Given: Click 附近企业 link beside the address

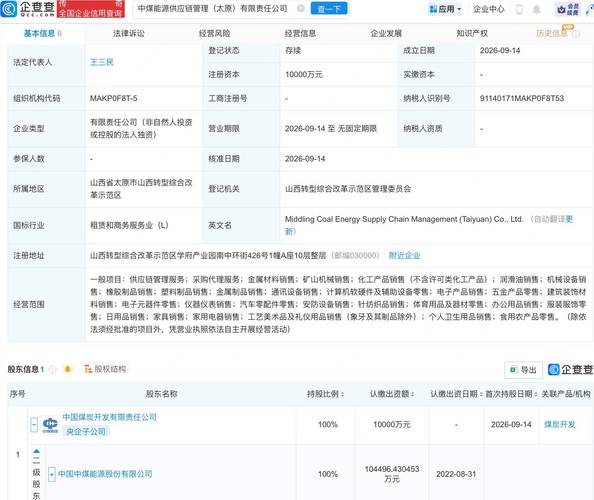Looking at the screenshot, I should click(405, 255).
